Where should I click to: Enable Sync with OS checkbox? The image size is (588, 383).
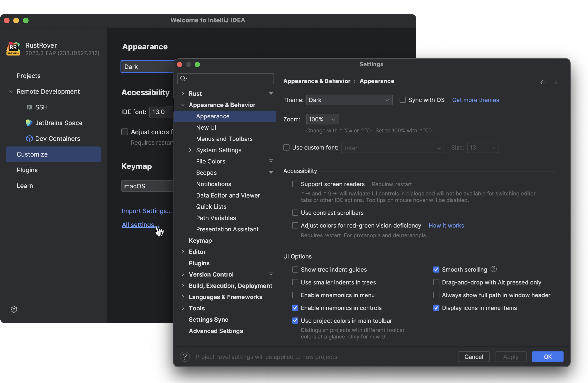pos(402,100)
